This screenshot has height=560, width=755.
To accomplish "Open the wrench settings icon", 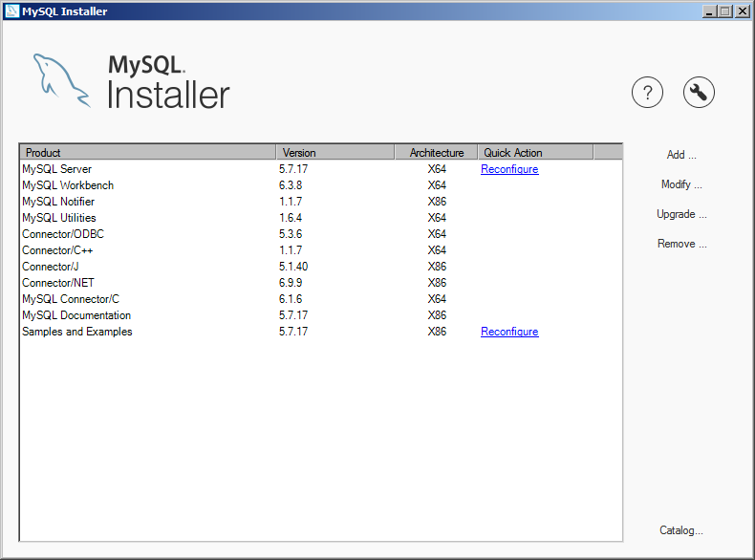I will coord(699,92).
